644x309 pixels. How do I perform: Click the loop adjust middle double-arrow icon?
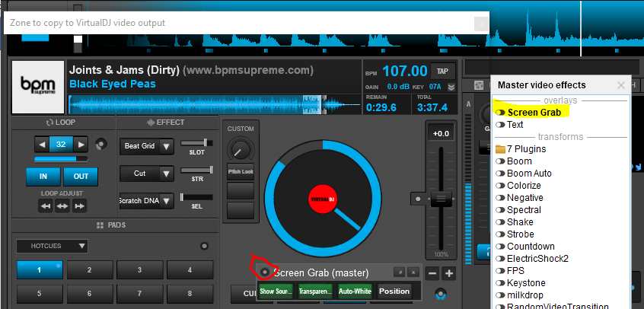[62, 206]
